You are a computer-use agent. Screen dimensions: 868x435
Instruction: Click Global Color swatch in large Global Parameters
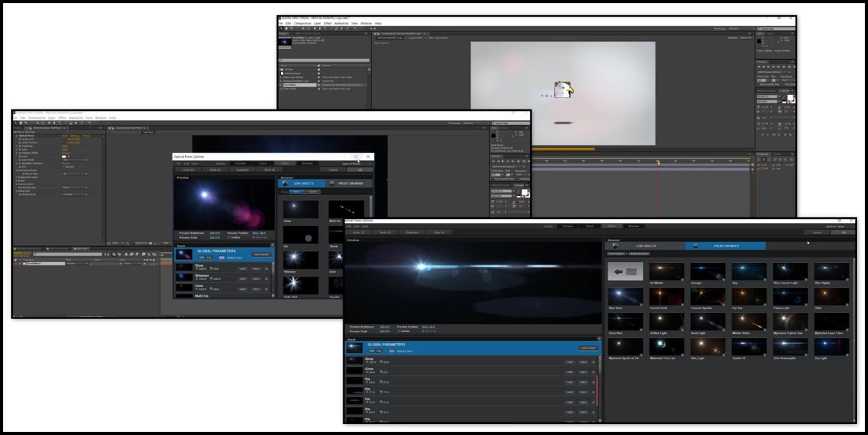coord(392,351)
